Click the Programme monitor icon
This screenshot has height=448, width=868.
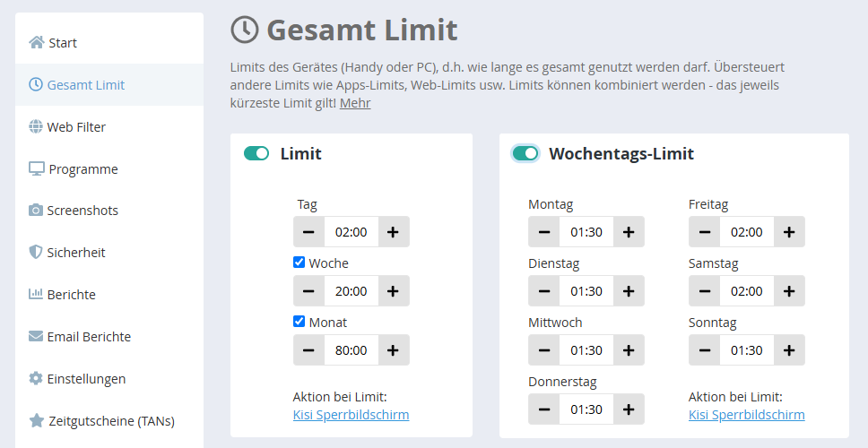click(37, 169)
